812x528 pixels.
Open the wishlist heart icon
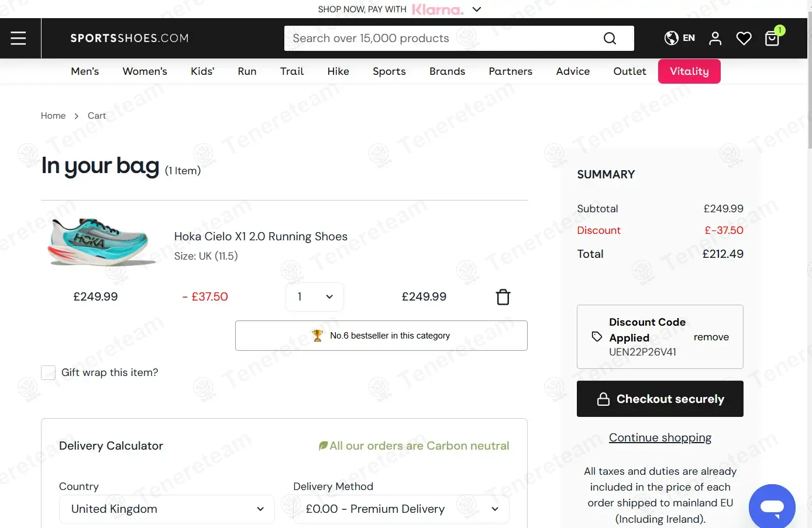click(x=744, y=39)
